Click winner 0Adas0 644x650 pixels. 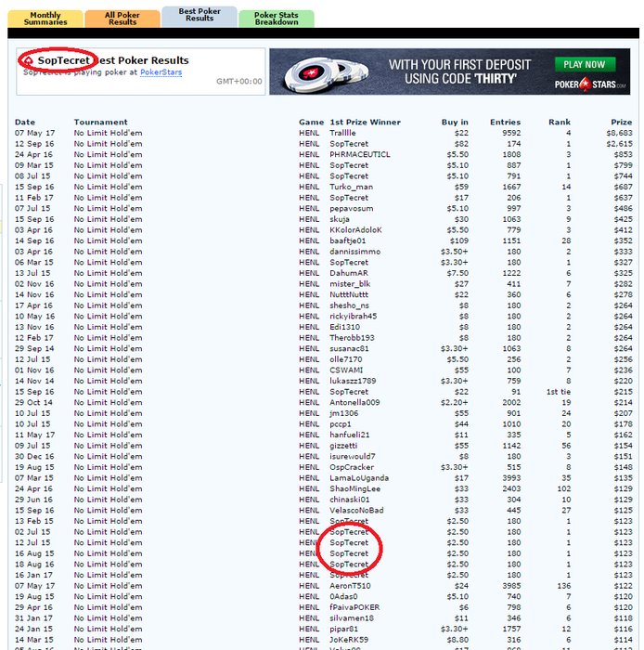tap(343, 596)
